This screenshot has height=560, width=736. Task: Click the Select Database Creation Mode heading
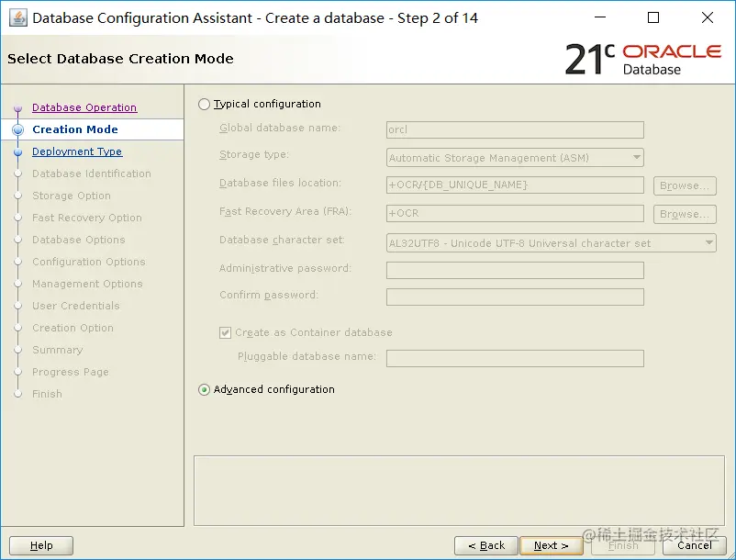point(120,59)
